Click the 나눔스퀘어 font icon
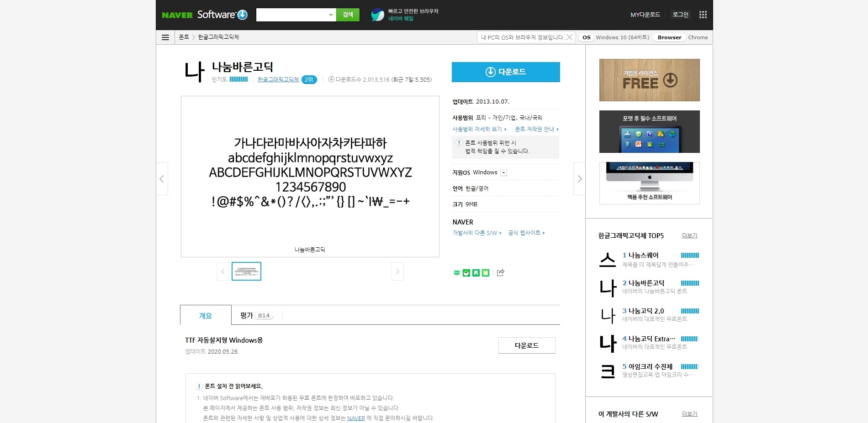Image resolution: width=868 pixels, height=423 pixels. [x=608, y=260]
